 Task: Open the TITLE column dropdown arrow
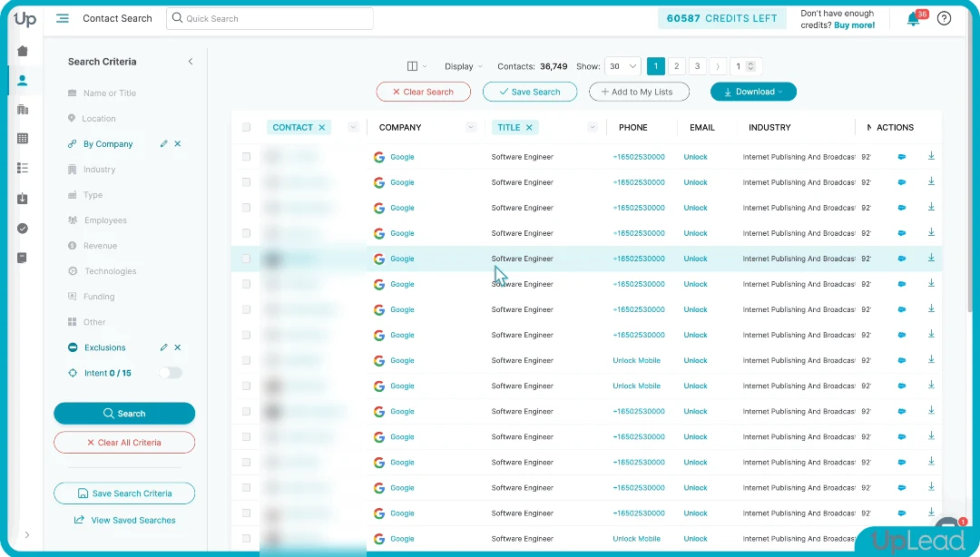[592, 128]
